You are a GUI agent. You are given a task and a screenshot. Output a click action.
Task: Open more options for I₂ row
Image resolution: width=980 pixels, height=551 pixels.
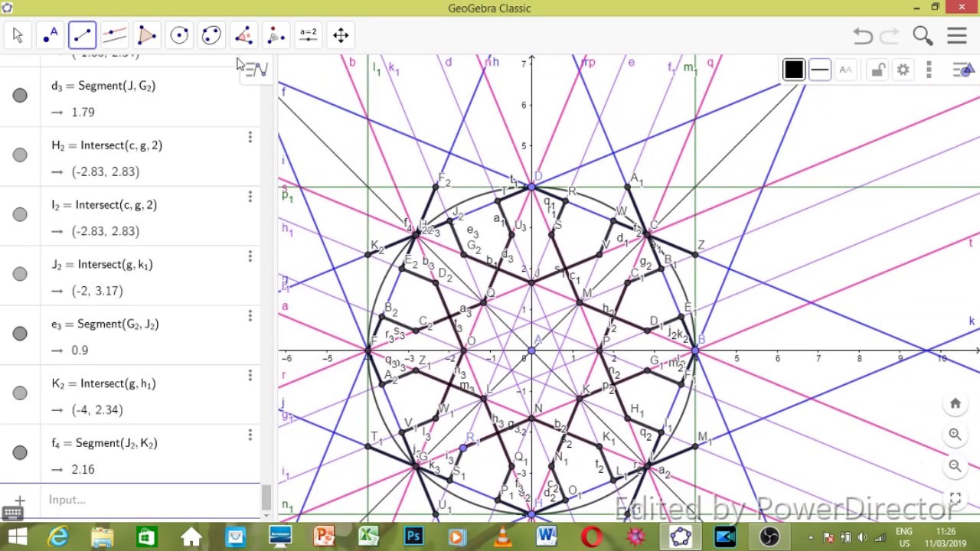coord(250,197)
